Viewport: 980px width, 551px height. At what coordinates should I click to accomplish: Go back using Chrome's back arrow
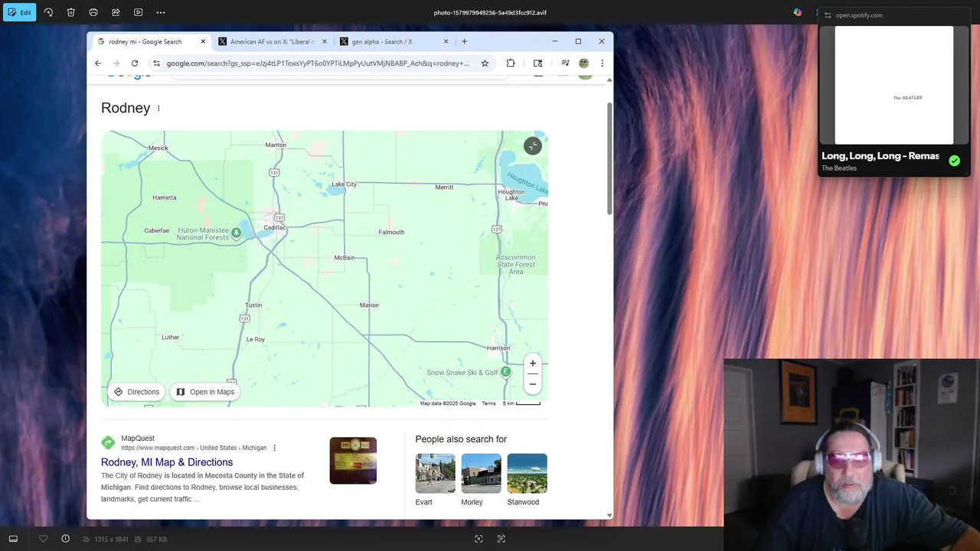[98, 64]
